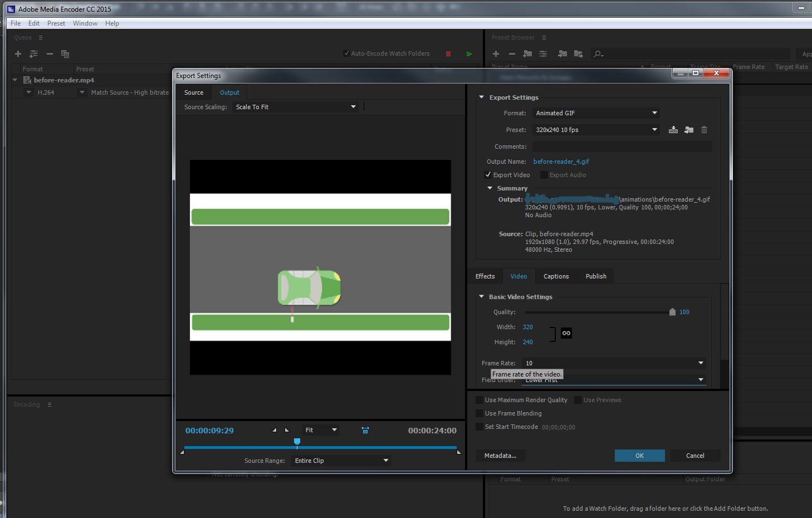Open the Field Order dropdown

pos(614,380)
